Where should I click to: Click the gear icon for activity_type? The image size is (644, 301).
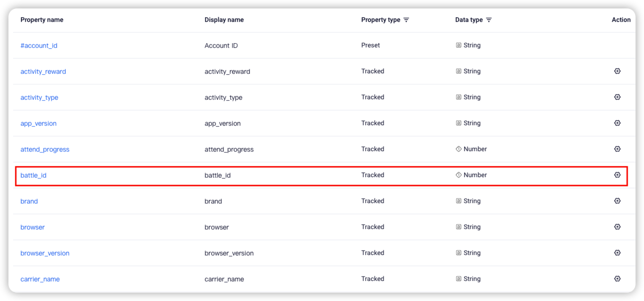click(x=617, y=97)
